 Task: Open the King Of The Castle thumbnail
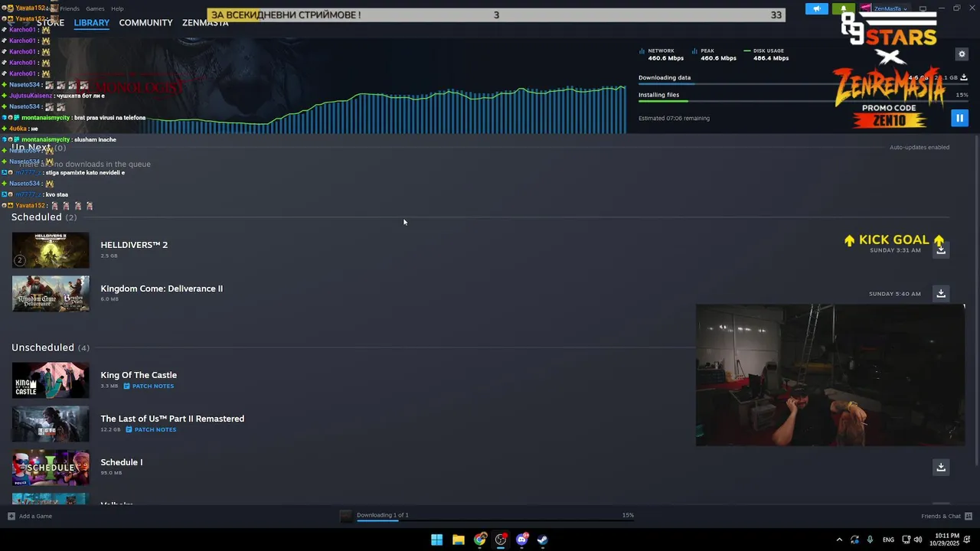point(51,380)
